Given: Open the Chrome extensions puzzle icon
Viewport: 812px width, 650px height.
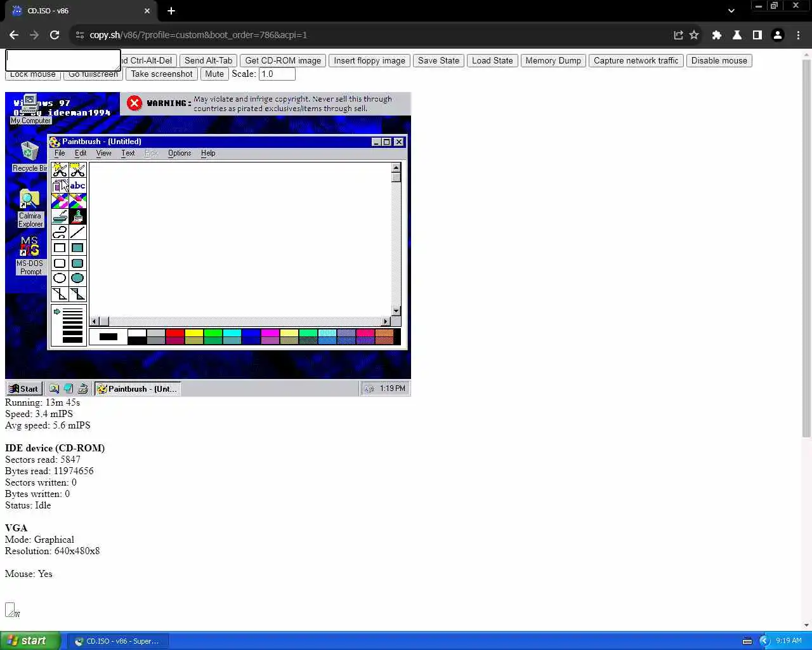Looking at the screenshot, I should (x=717, y=35).
